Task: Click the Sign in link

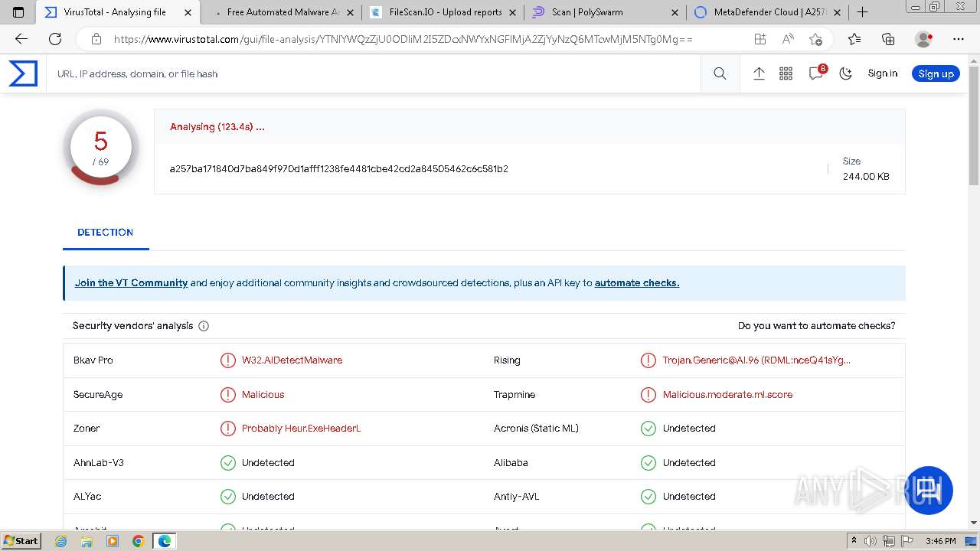Action: pos(882,73)
